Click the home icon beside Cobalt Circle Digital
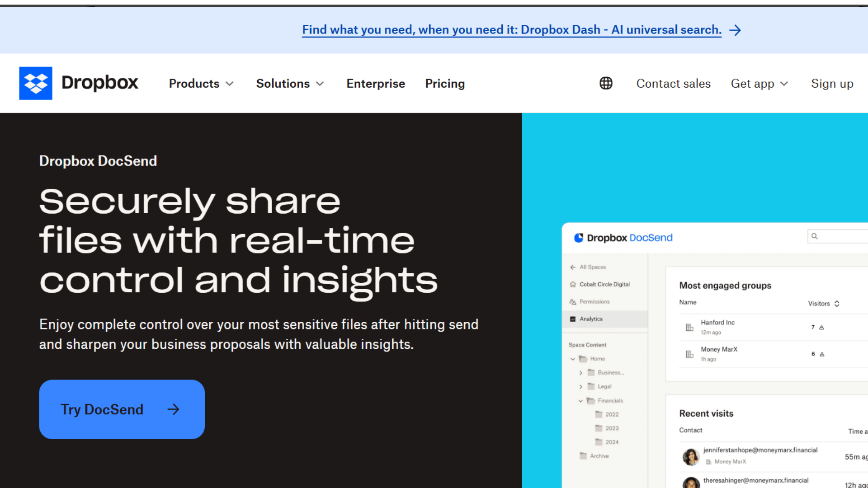 [x=573, y=284]
